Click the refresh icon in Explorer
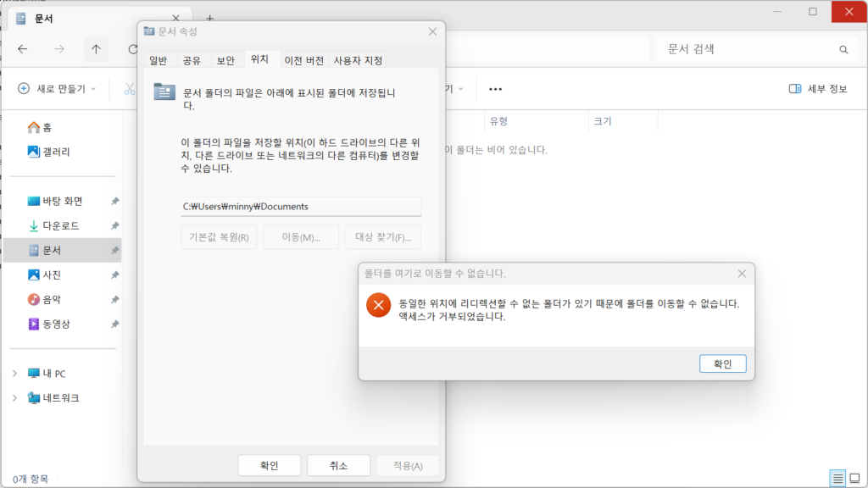The width and height of the screenshot is (868, 488). point(133,48)
